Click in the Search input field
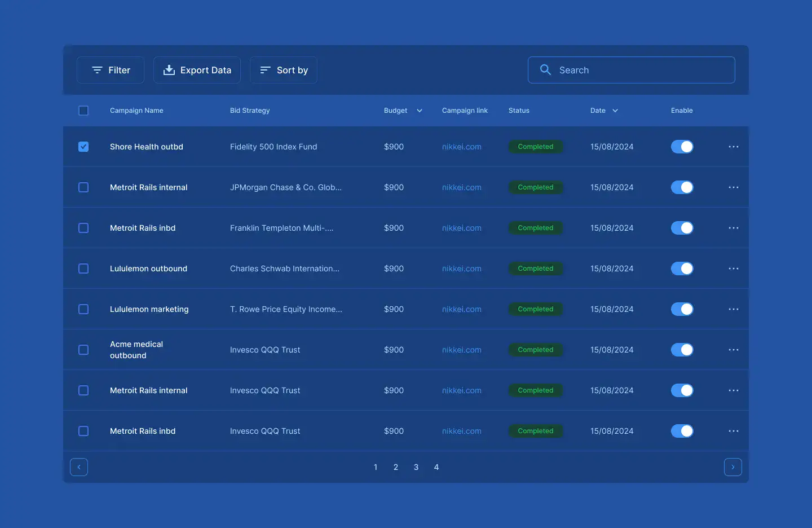This screenshot has width=812, height=528. click(x=632, y=70)
